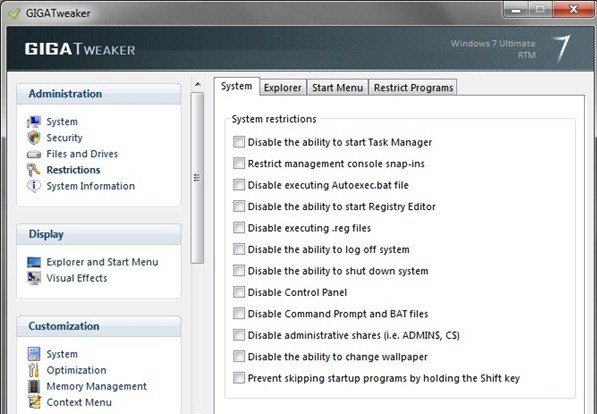Click the Restrictions keys icon

34,170
